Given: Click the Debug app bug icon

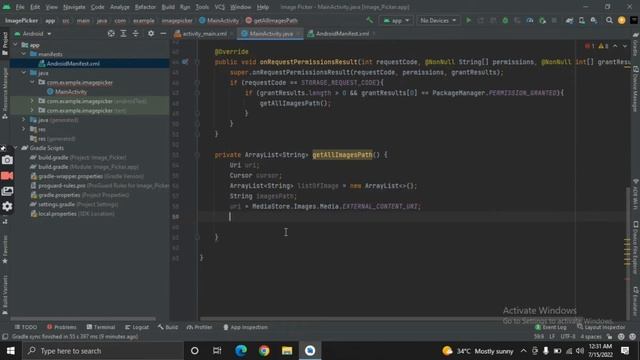Looking at the screenshot, I should coord(505,20).
